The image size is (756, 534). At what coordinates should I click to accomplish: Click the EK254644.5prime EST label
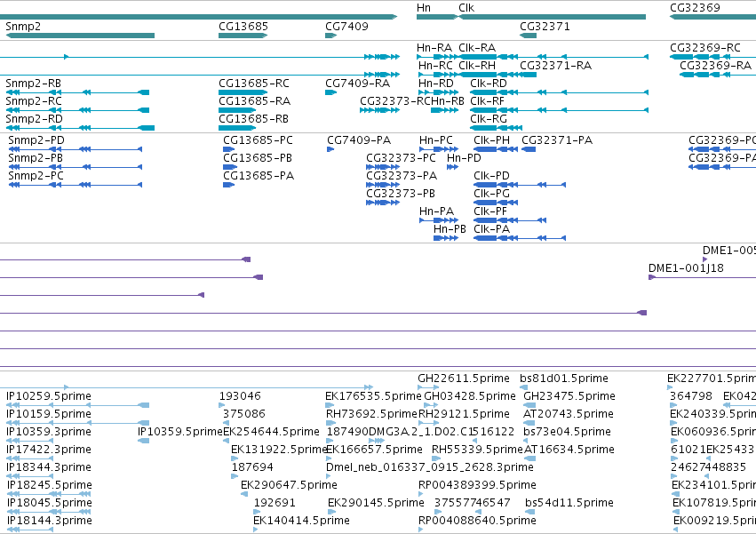pos(272,432)
